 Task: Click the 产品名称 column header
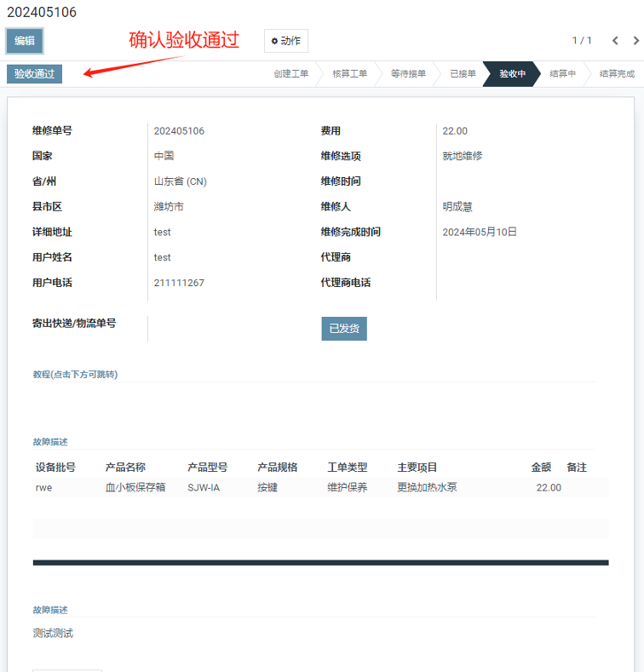coord(125,468)
